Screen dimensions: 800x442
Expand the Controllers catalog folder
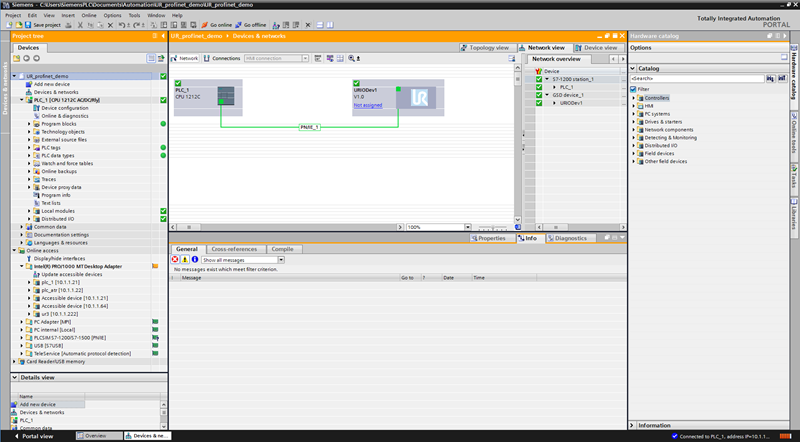pos(634,98)
